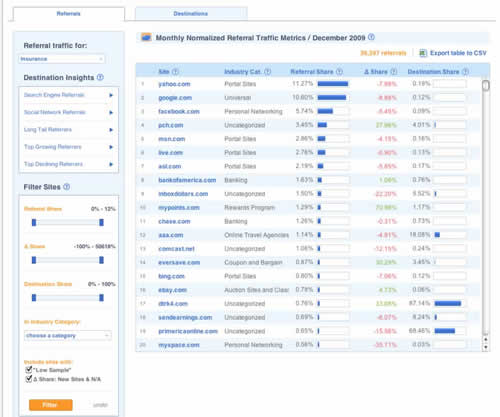This screenshot has width=500, height=417.
Task: Open bing.com site link
Action: [x=171, y=276]
